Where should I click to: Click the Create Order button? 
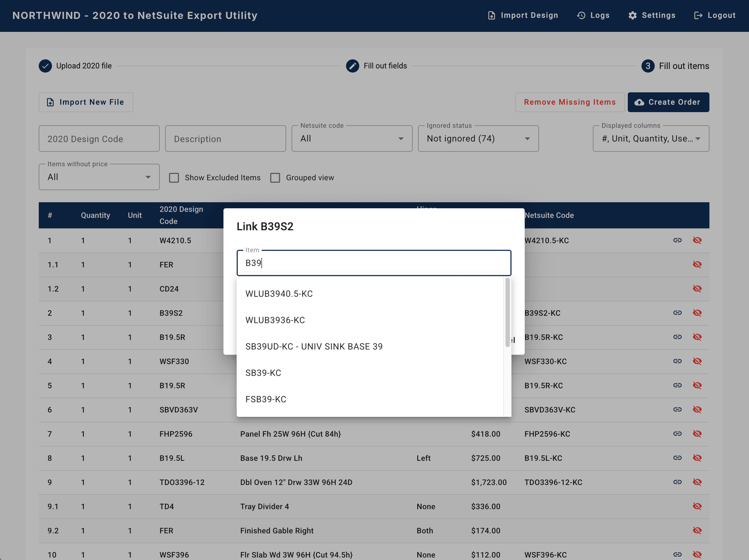click(x=668, y=102)
